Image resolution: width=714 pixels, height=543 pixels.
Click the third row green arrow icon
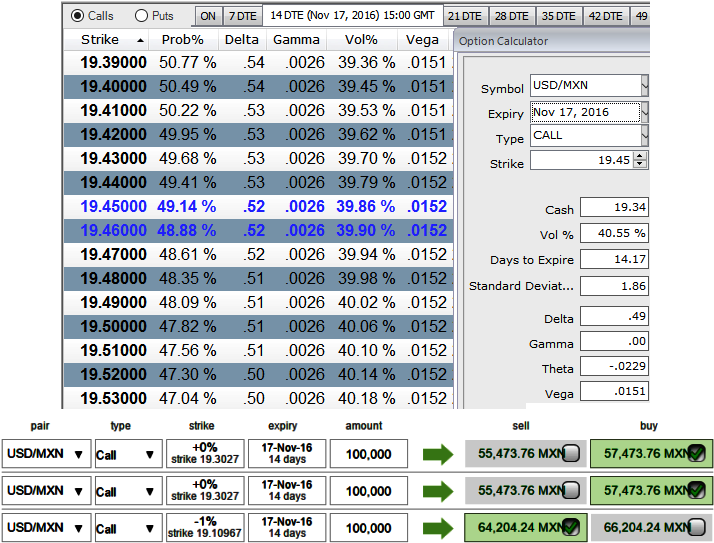click(x=438, y=528)
